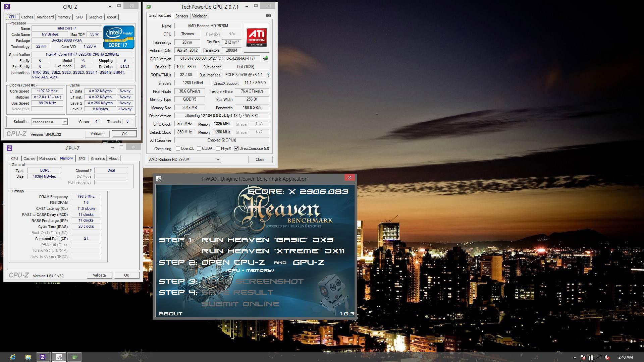This screenshot has width=644, height=362.
Task: Switch to Sensors tab in GPU-Z
Action: [x=181, y=16]
